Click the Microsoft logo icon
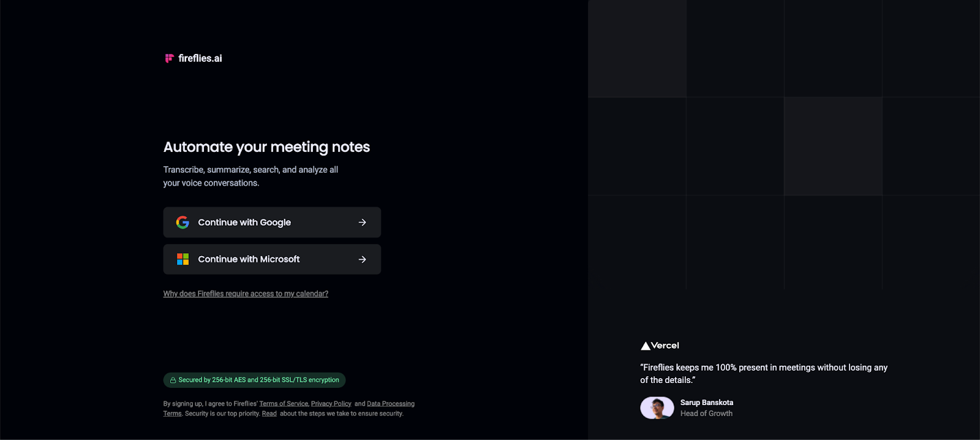 (183, 259)
